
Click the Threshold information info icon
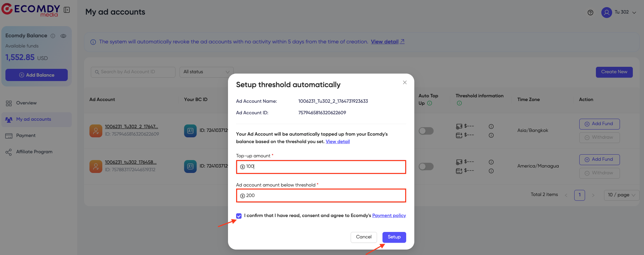(x=459, y=103)
